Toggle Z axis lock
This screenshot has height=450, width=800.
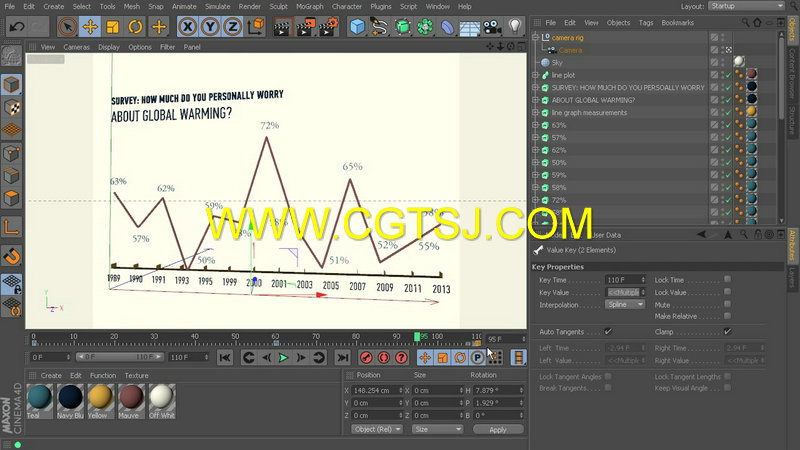(232, 26)
